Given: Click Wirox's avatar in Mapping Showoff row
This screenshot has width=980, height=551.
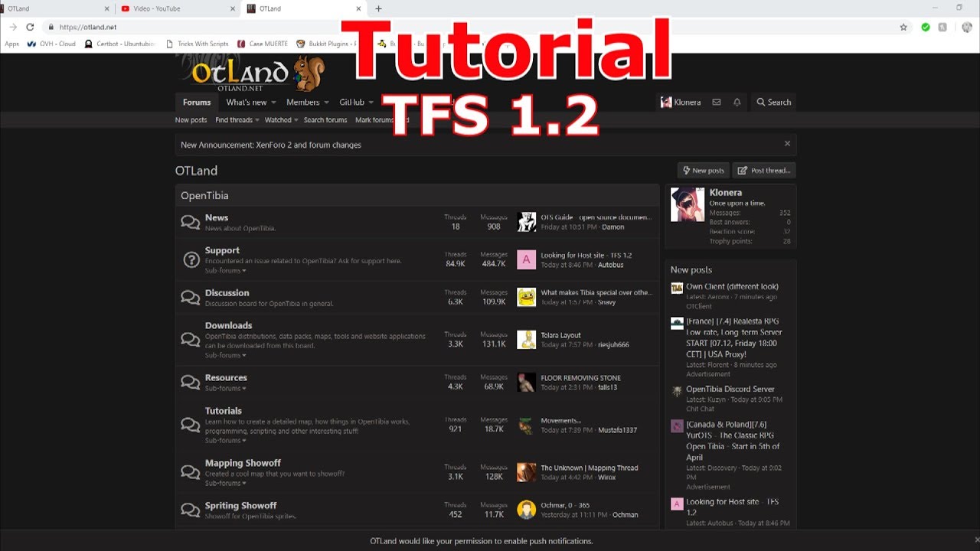Looking at the screenshot, I should click(x=526, y=472).
